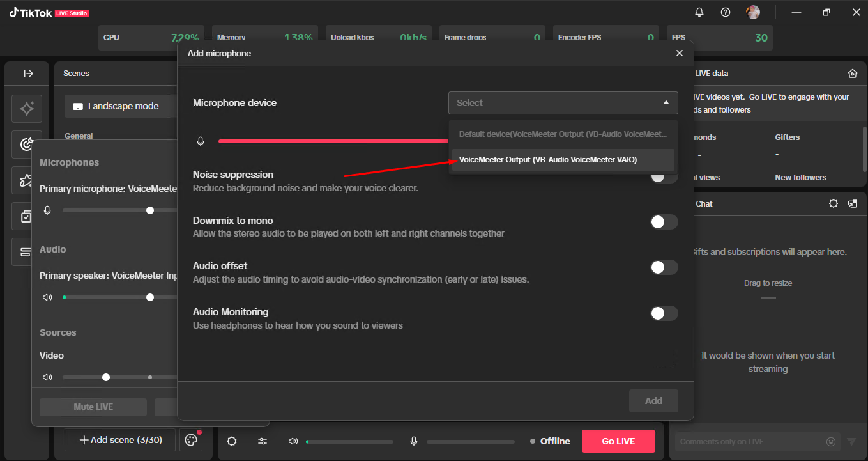Click the Scenes panel title
Screen dimensions: 868x461
coord(76,74)
